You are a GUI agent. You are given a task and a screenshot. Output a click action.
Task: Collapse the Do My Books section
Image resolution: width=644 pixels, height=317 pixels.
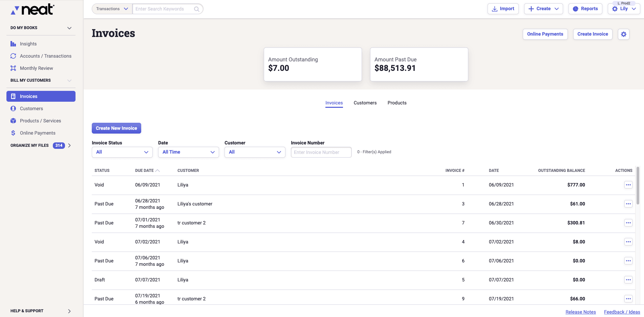(69, 28)
